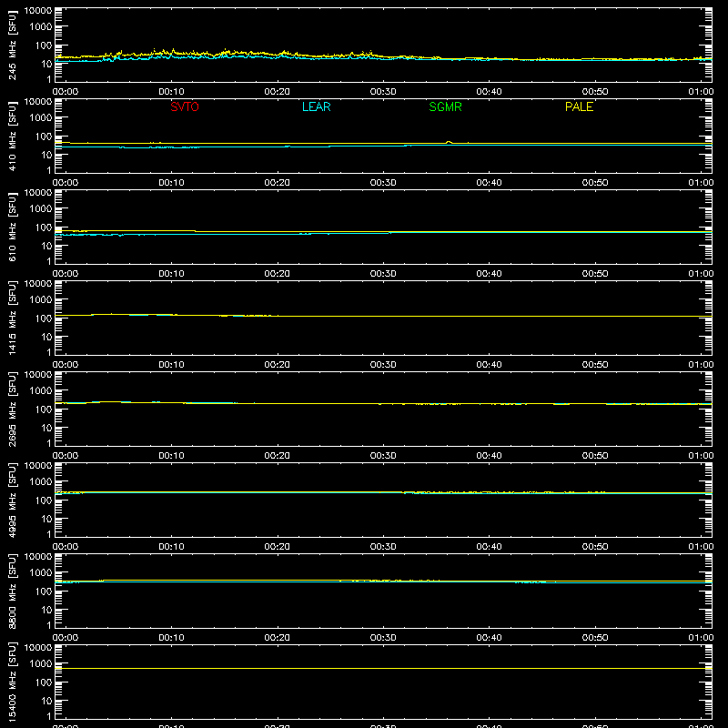Click the yellow trace in the 15400 MHz plot
Viewport: 728px width, 728px height.
coord(383,669)
